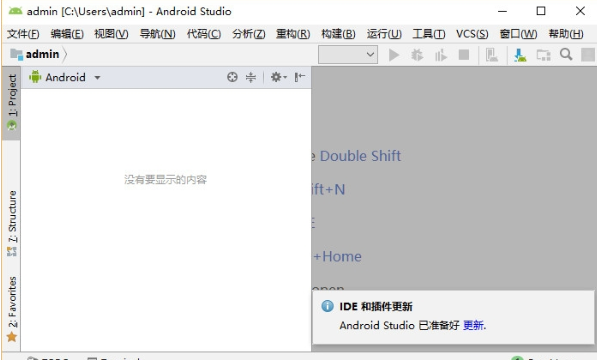This screenshot has width=597, height=360.
Task: Open the project panel gear settings
Action: [278, 77]
